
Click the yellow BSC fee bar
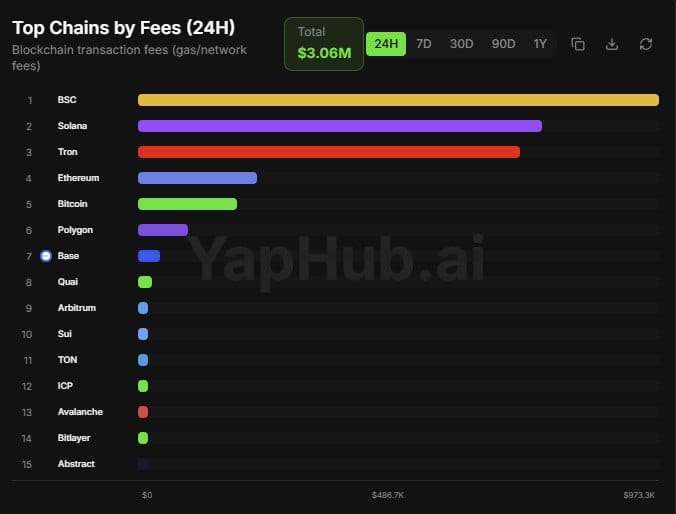pyautogui.click(x=398, y=100)
